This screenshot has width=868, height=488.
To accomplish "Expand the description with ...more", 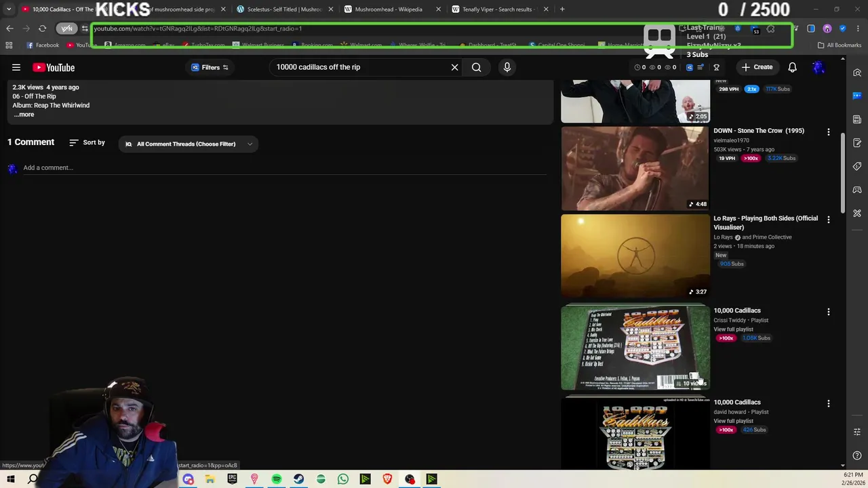I will pos(24,115).
